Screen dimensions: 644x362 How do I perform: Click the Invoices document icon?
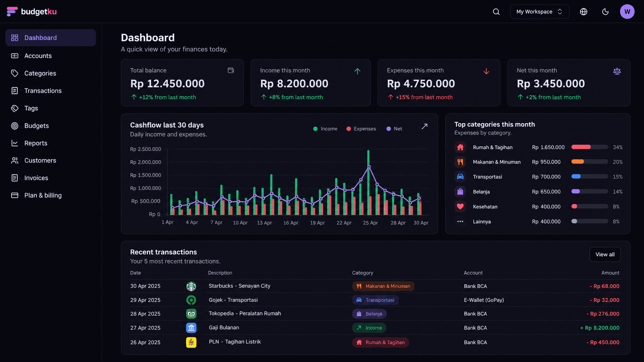tap(15, 178)
